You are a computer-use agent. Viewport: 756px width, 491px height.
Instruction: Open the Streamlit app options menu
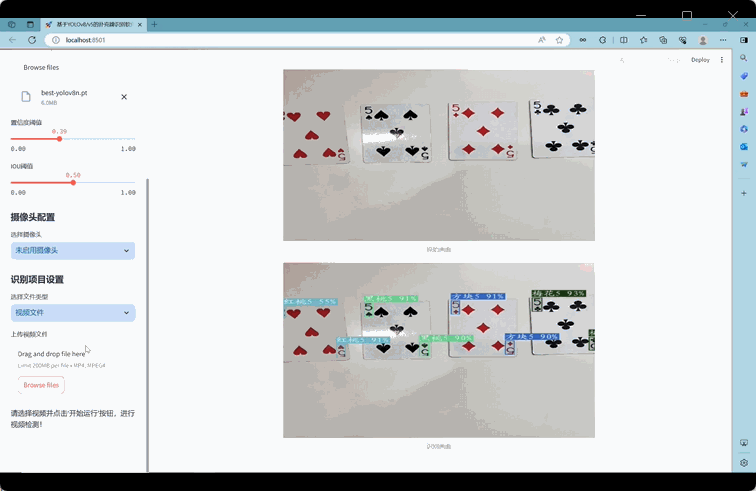pos(722,60)
